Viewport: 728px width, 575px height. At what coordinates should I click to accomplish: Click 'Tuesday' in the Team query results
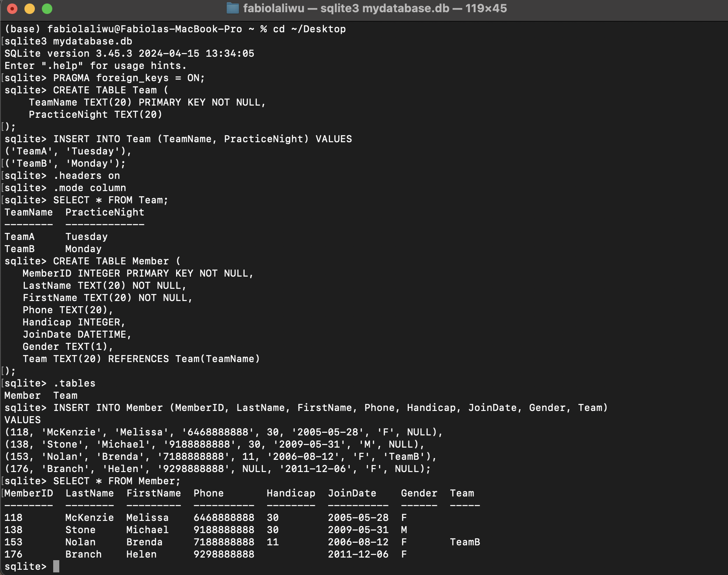click(86, 237)
